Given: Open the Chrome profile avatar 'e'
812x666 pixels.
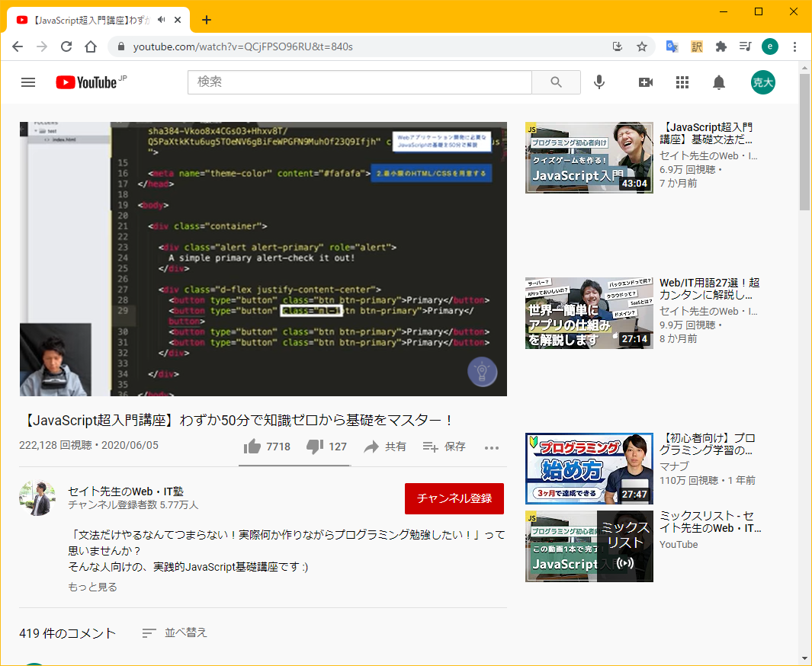Looking at the screenshot, I should pos(769,46).
